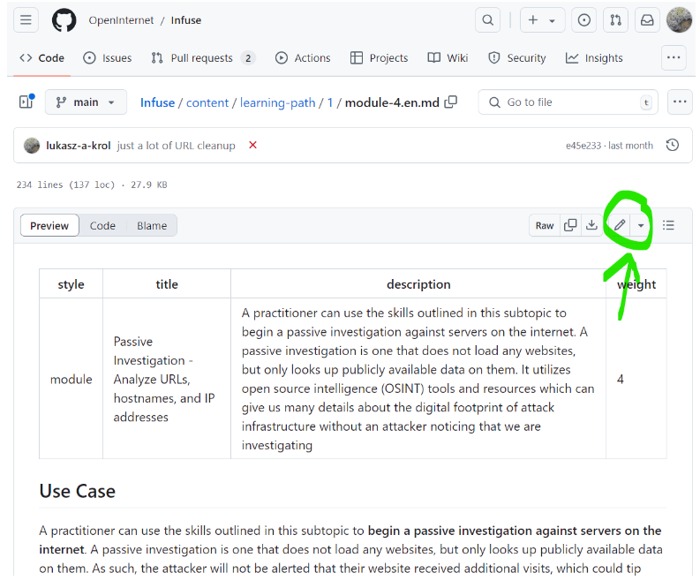This screenshot has width=700, height=588.
Task: Switch to the Code tab
Action: pos(42,58)
